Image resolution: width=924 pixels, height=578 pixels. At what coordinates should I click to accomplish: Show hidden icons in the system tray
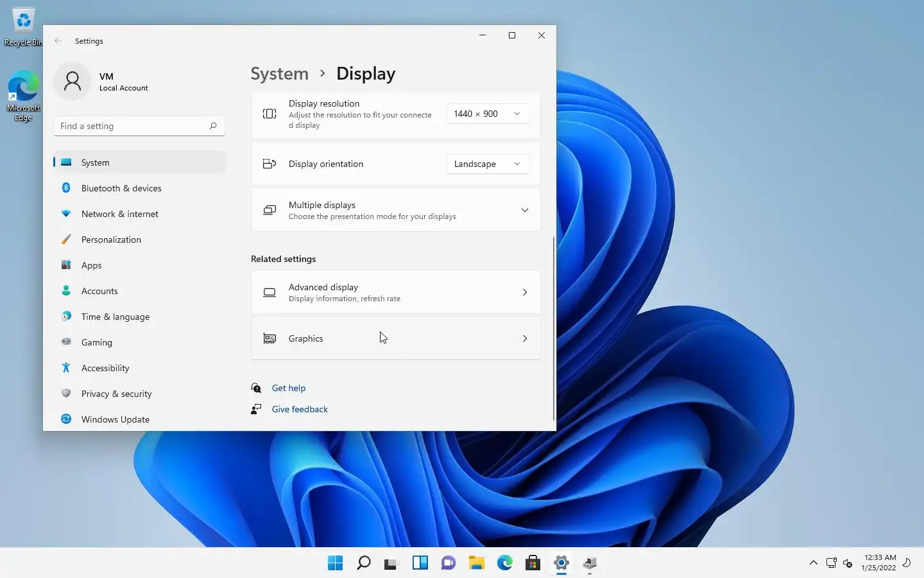pos(813,563)
